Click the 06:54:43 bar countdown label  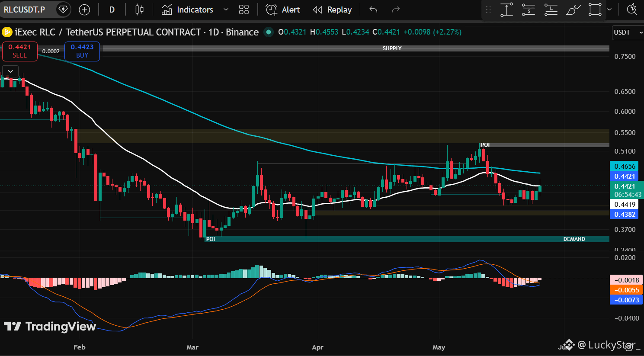click(628, 195)
